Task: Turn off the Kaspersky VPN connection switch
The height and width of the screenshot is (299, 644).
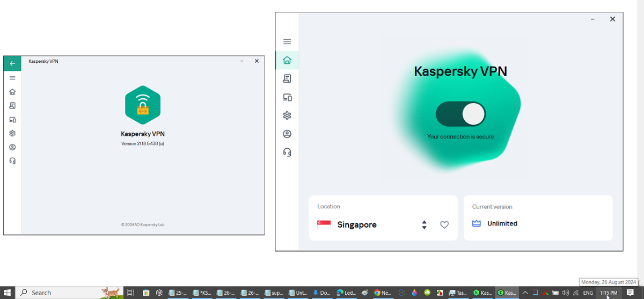Action: pyautogui.click(x=460, y=114)
